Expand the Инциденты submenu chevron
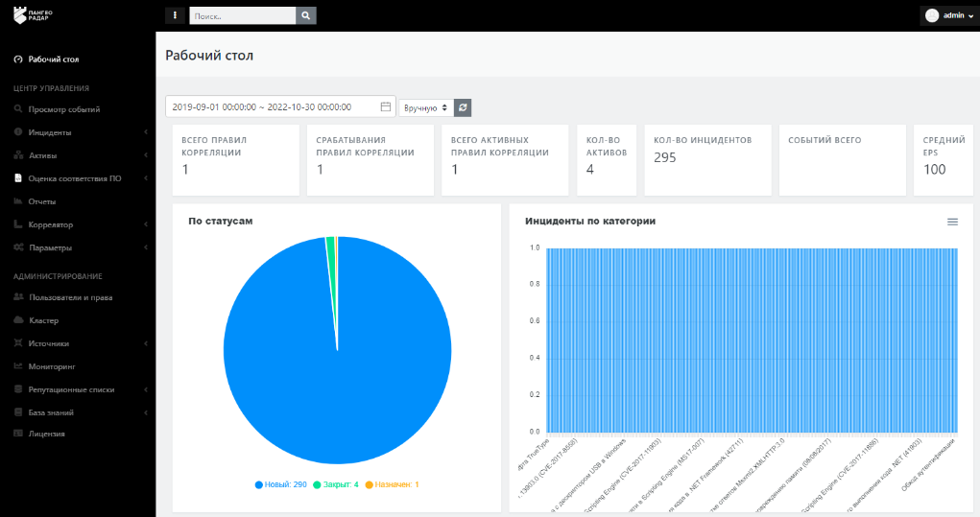 pyautogui.click(x=146, y=132)
